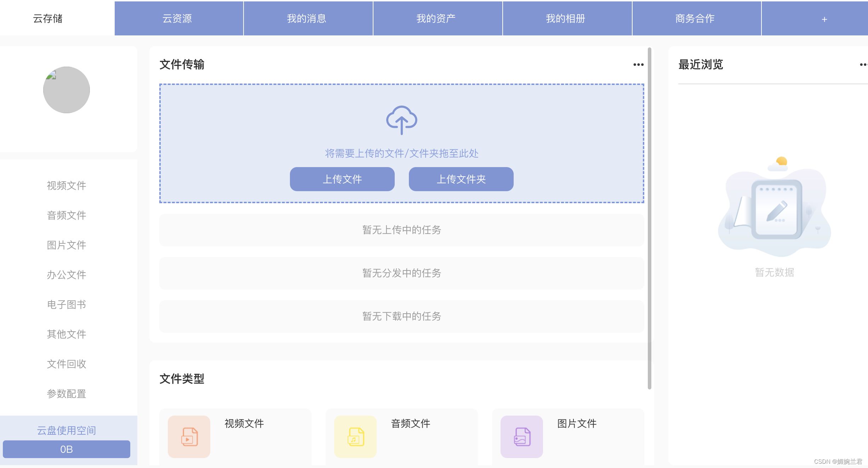868x468 pixels.
Task: Switch to the 我的相册 tab
Action: (x=565, y=18)
